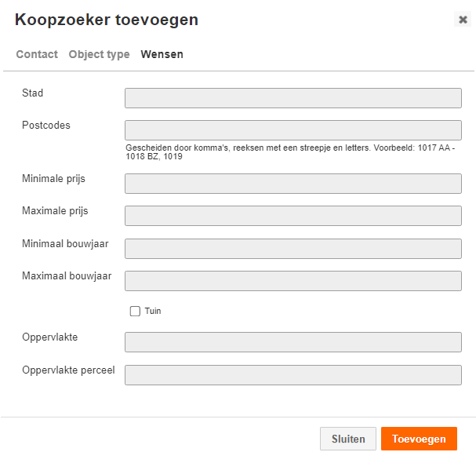This screenshot has width=476, height=463.
Task: Focus the Minimaal bouwjaar input
Action: (293, 249)
